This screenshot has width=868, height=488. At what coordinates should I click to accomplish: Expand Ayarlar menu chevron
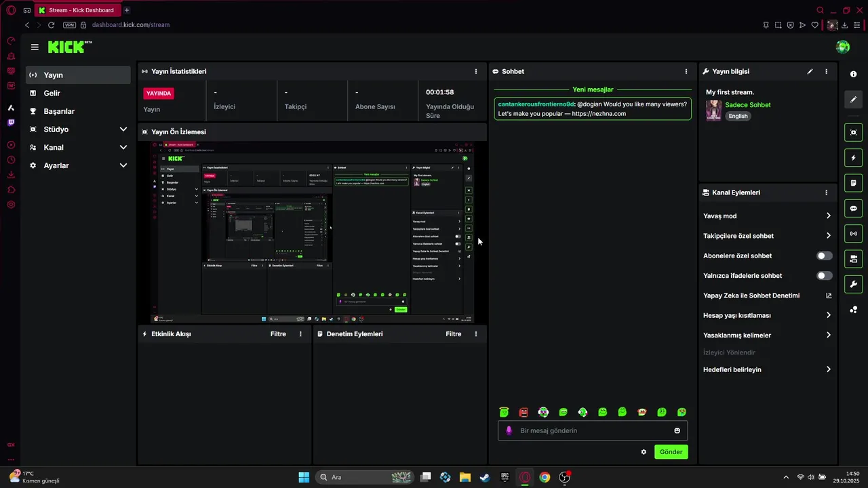click(123, 165)
